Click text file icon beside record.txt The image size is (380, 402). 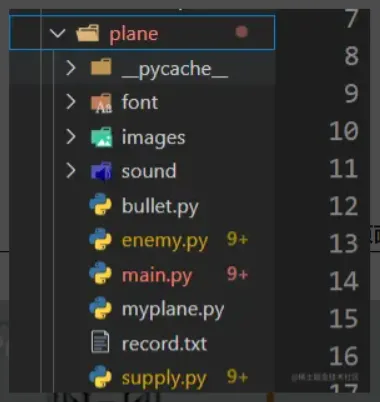point(100,342)
